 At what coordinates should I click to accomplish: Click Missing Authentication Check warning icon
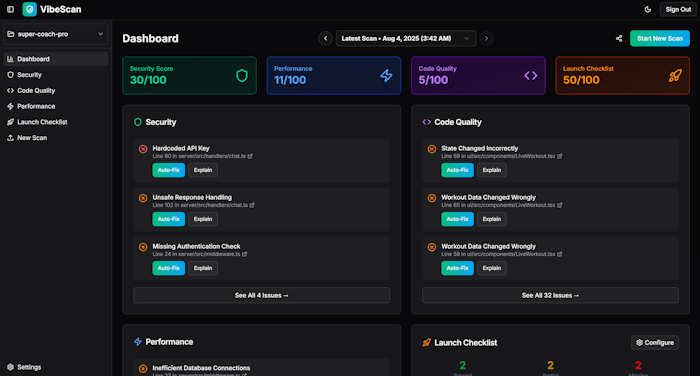(143, 247)
